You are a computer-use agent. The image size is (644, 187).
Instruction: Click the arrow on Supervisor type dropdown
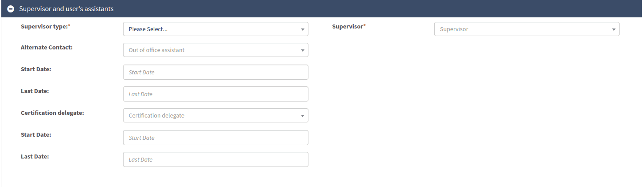coord(302,29)
